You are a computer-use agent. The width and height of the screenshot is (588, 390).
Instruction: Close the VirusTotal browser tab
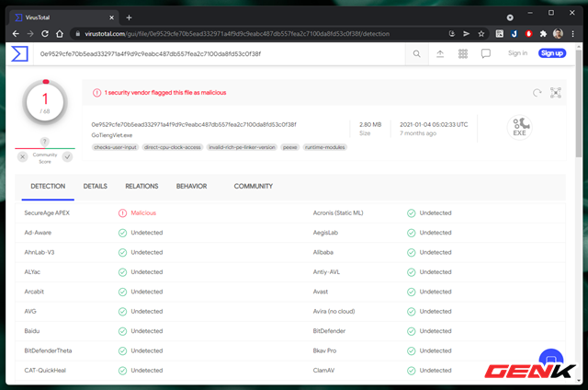(112, 17)
